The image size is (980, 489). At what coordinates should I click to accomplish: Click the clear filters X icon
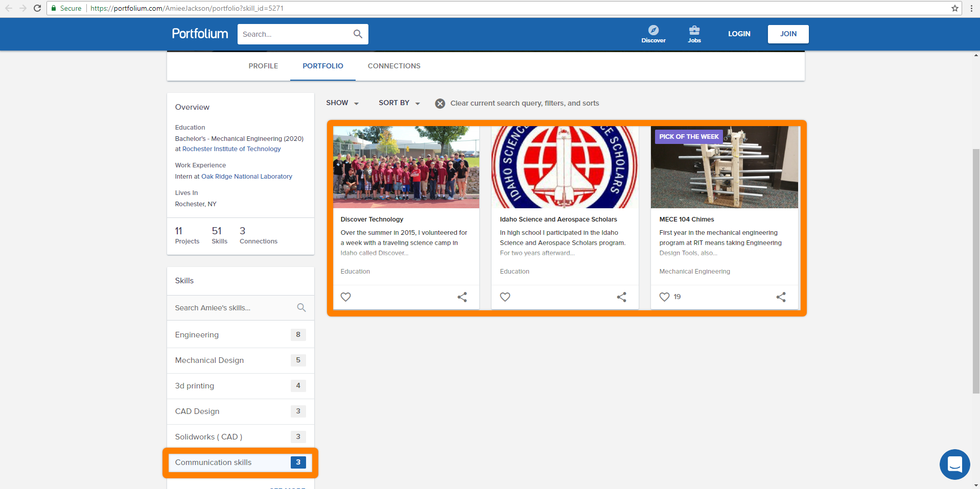coord(440,104)
